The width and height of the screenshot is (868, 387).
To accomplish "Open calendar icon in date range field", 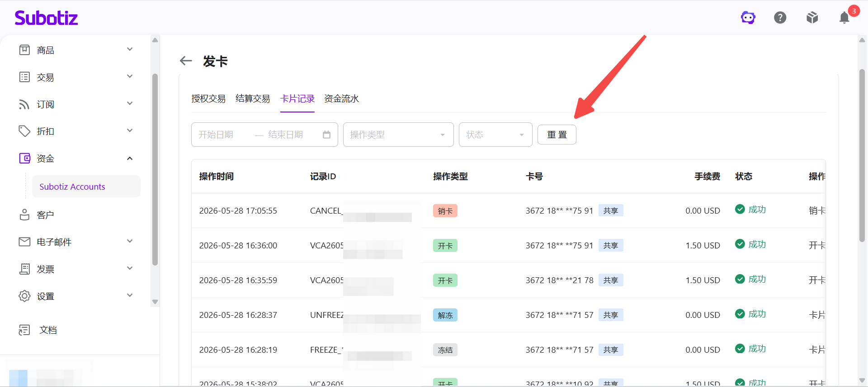I will point(327,135).
